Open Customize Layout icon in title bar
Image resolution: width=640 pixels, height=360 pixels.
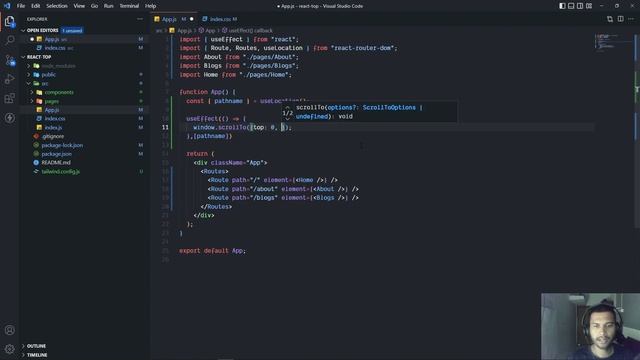pyautogui.click(x=589, y=6)
